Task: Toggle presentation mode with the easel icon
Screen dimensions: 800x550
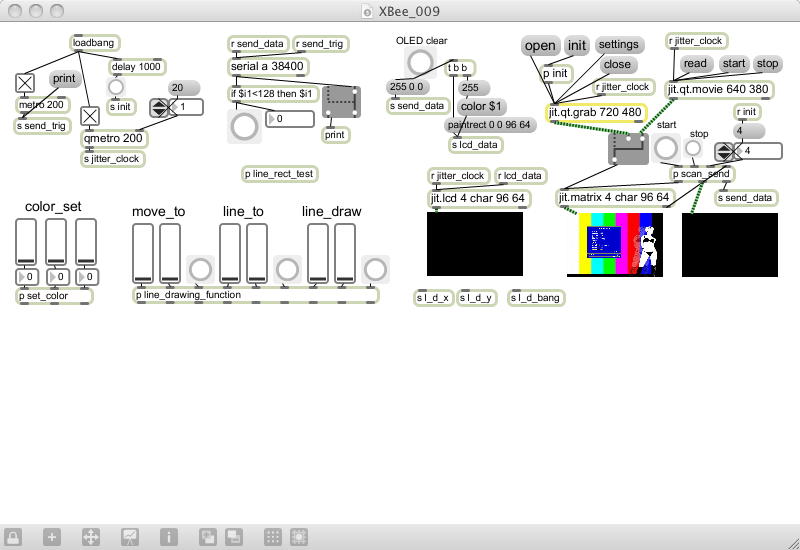Action: tap(130, 537)
